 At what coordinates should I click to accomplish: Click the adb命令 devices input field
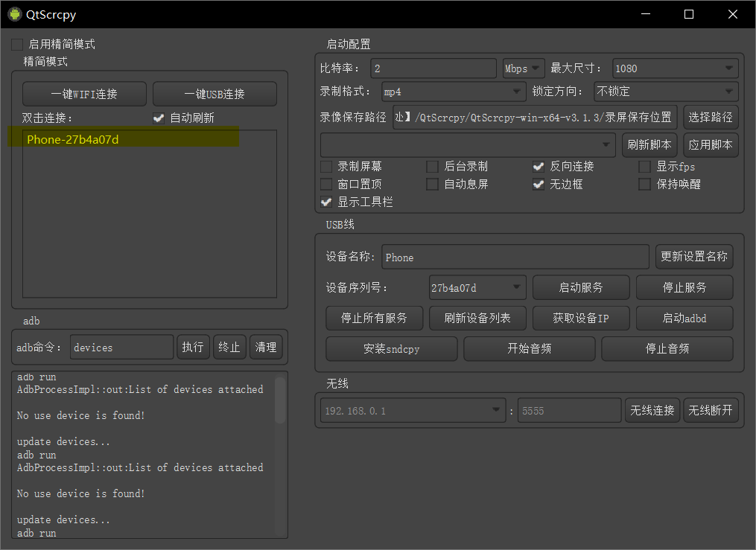122,348
